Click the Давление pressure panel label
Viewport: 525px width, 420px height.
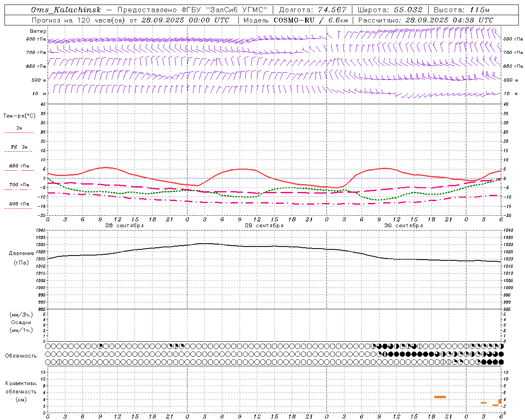point(21,253)
